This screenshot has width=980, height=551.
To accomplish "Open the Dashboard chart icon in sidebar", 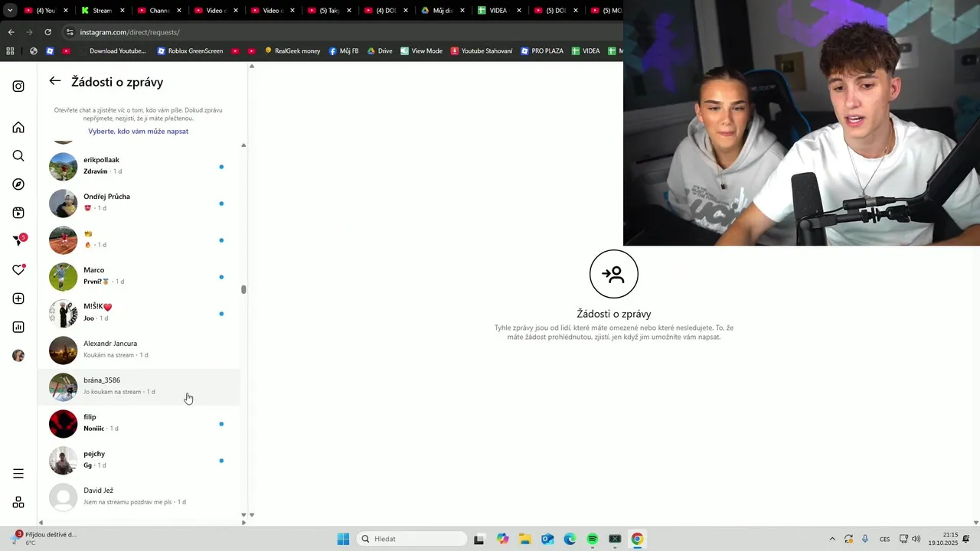I will (x=18, y=328).
